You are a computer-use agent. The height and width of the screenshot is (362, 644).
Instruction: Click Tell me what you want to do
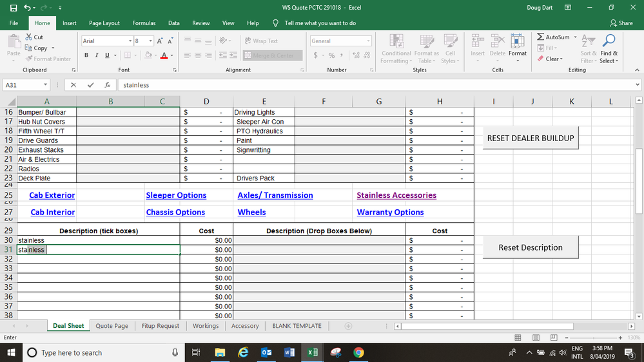pyautogui.click(x=320, y=23)
